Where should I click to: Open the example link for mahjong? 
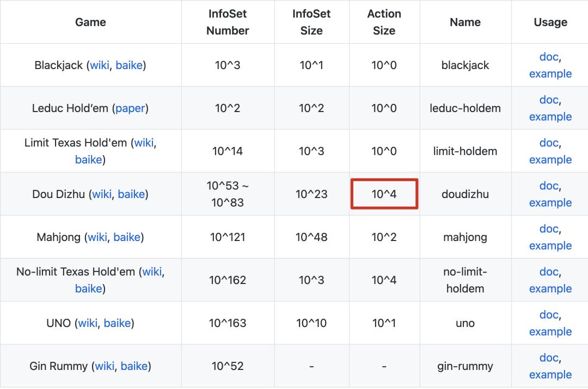pos(550,246)
